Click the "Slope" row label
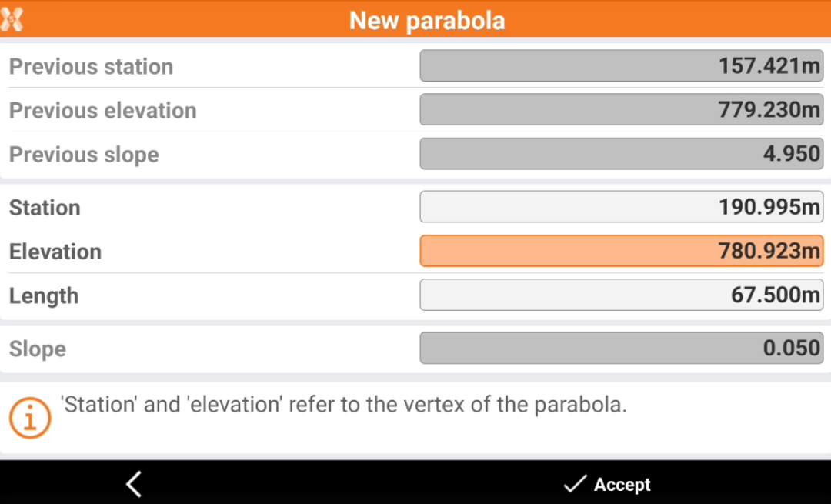 coord(38,349)
